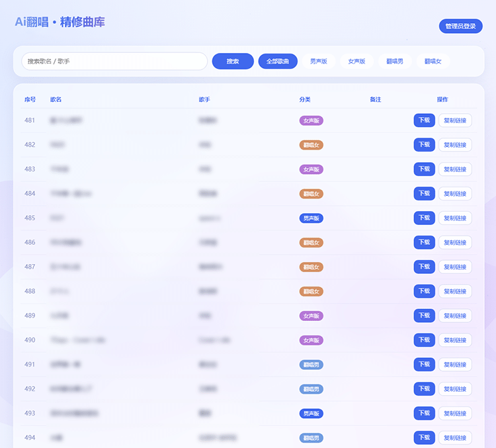Click the 搜索 search button
This screenshot has height=448, width=496.
click(x=233, y=61)
